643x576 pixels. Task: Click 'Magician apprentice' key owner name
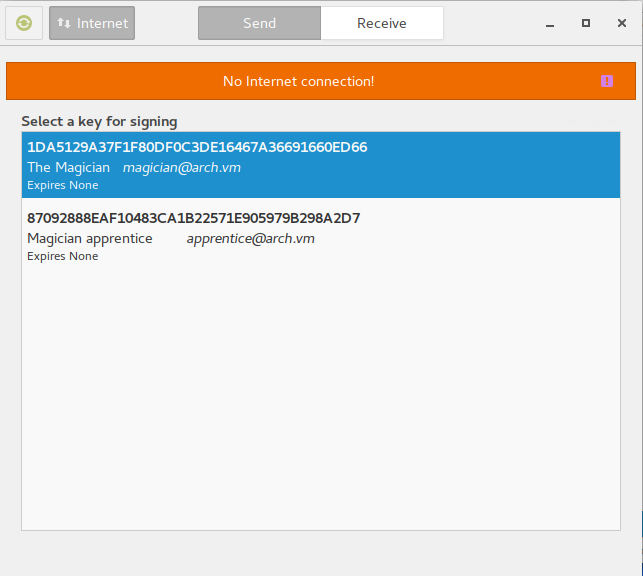coord(90,239)
